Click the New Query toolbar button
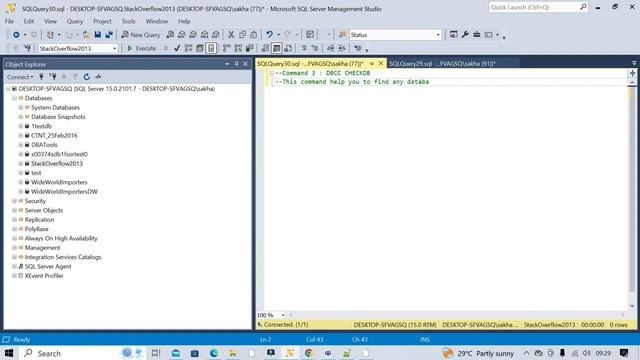Screen dimensions: 640x360 click(141, 35)
